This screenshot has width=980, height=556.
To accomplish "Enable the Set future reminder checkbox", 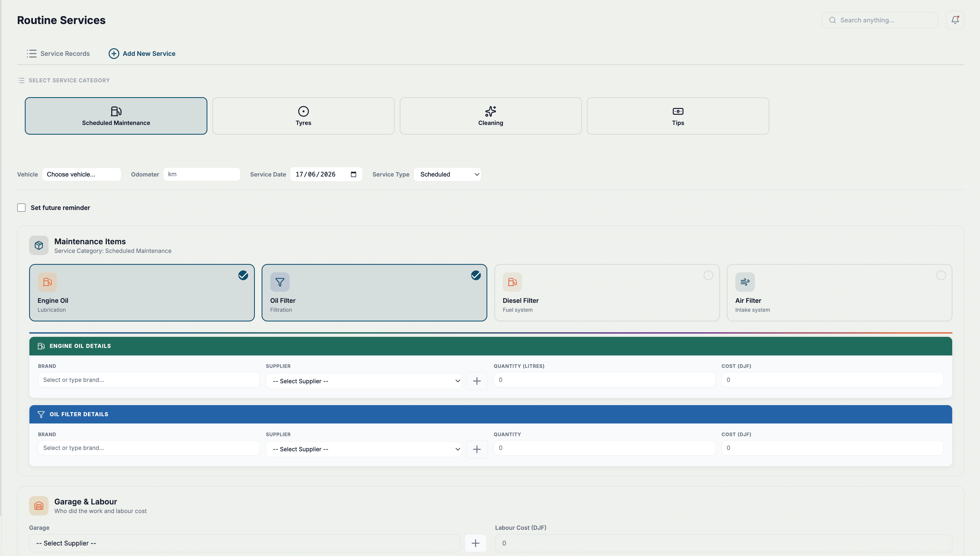I will point(21,208).
